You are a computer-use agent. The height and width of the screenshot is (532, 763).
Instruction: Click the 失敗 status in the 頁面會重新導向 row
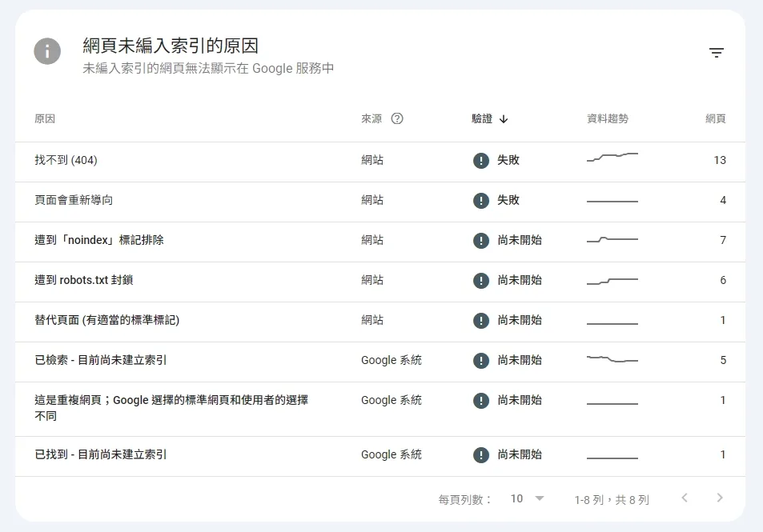click(508, 200)
